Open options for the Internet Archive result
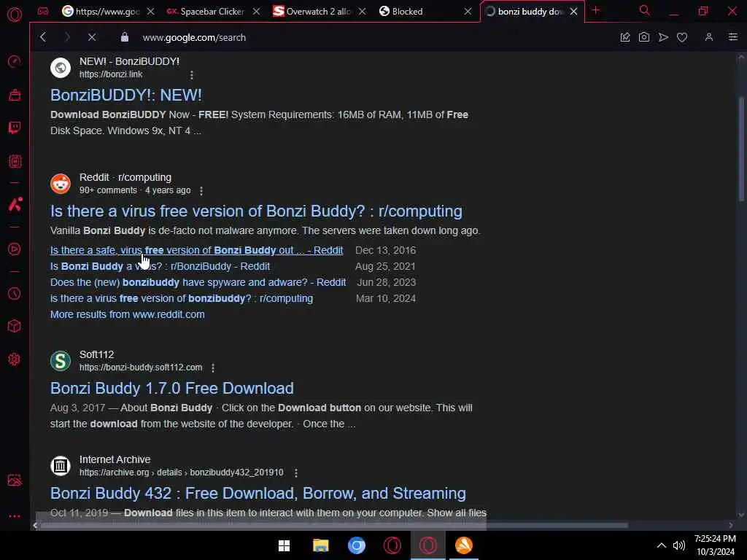The image size is (747, 560). (296, 472)
